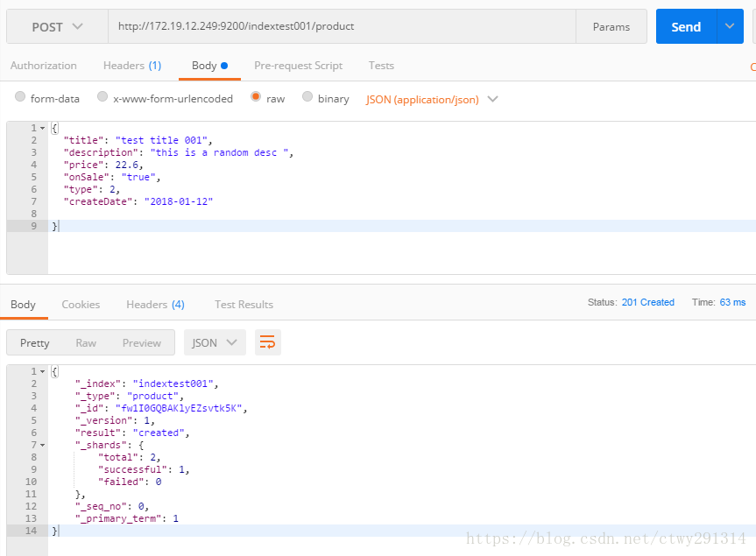This screenshot has width=756, height=556.
Task: Collapse the "_shards" object at line 7
Action: pyautogui.click(x=42, y=445)
